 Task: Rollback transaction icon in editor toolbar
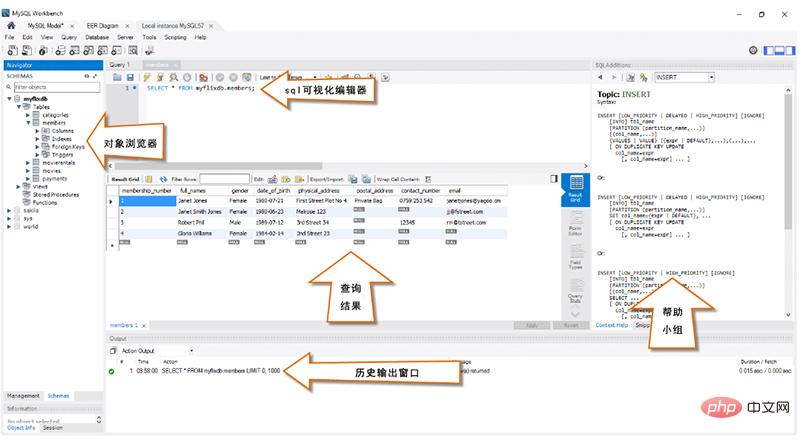233,77
